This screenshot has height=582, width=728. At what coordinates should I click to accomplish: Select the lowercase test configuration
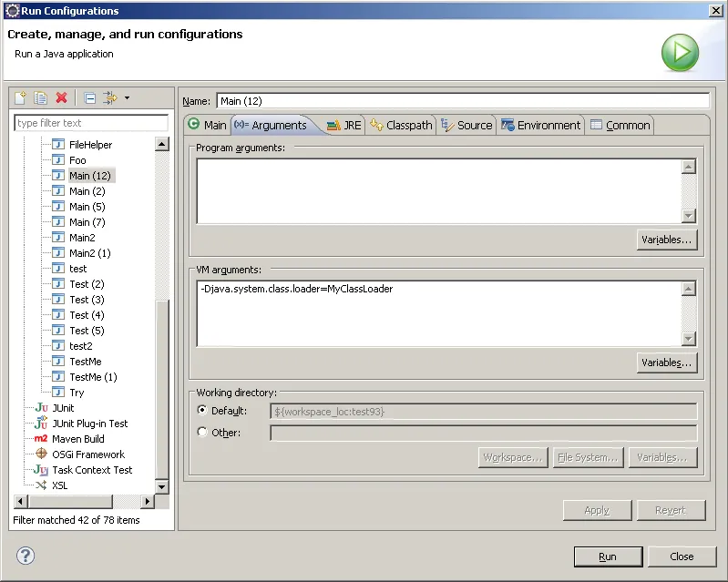[x=78, y=269]
